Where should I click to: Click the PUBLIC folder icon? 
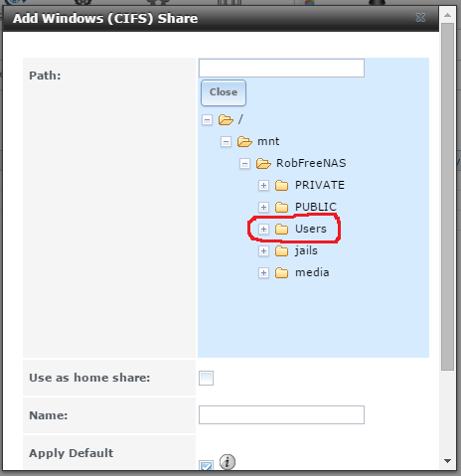coord(282,207)
